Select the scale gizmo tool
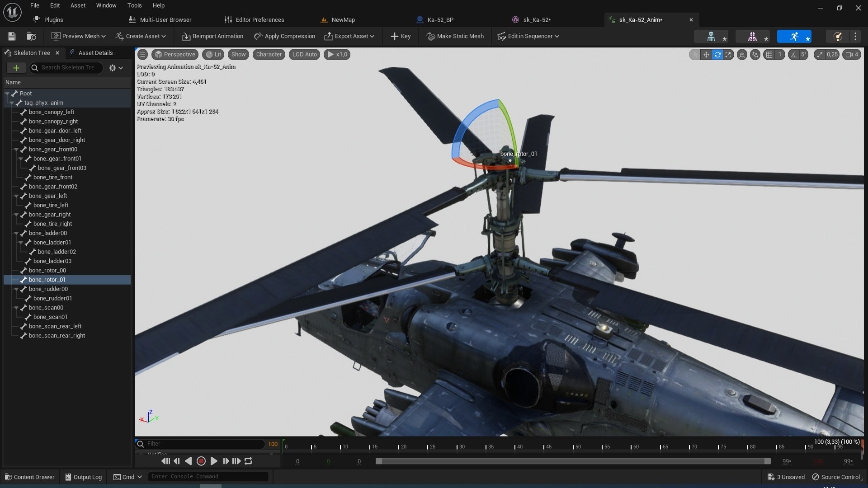 coord(728,55)
